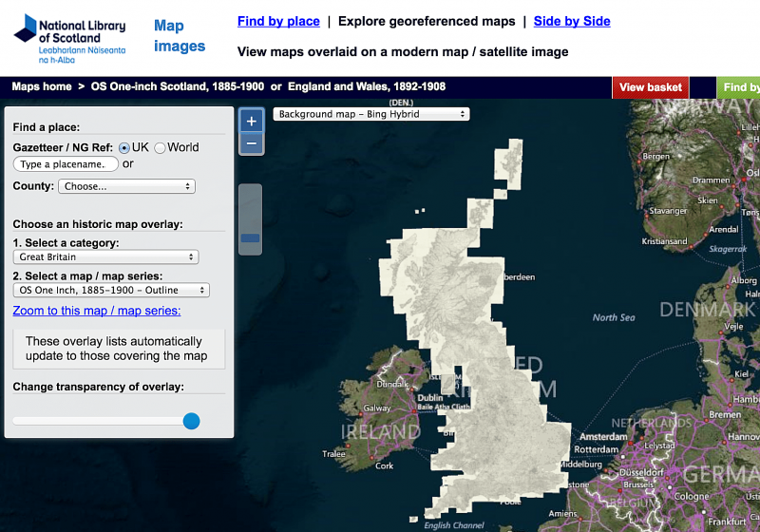Open England and Wales, 1892-1908 breadcrumb
This screenshot has height=532, width=760.
point(367,86)
